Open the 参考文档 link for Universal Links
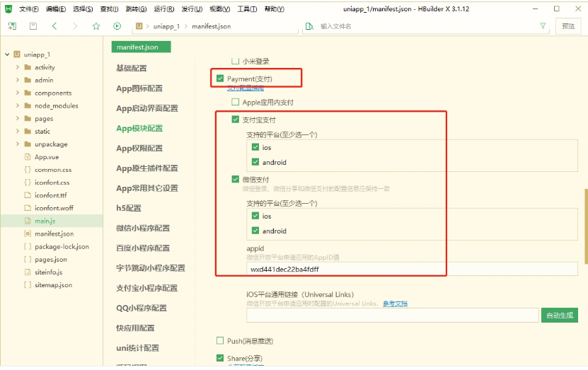 (x=395, y=303)
